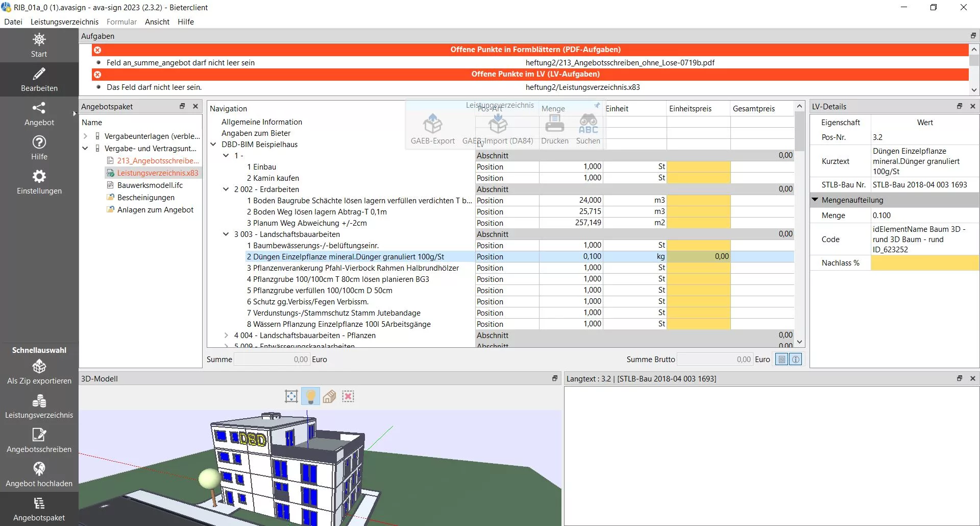Select Allgemeine Information in Navigation
The image size is (980, 526).
click(x=262, y=122)
